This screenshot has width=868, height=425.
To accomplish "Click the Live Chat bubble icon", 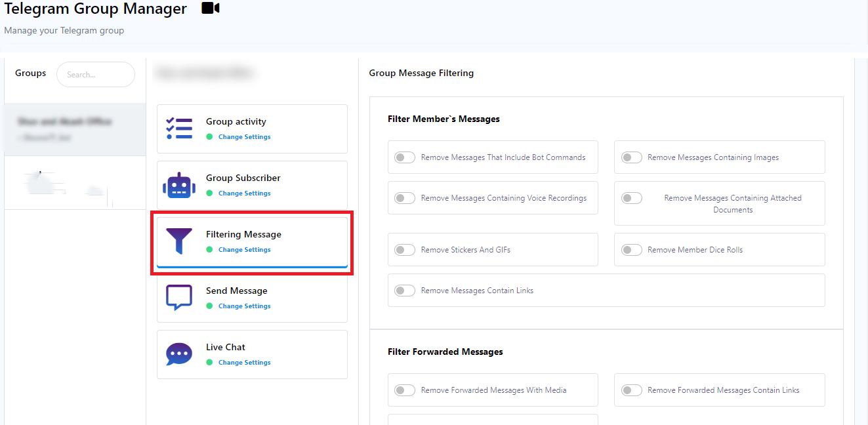I will click(179, 354).
